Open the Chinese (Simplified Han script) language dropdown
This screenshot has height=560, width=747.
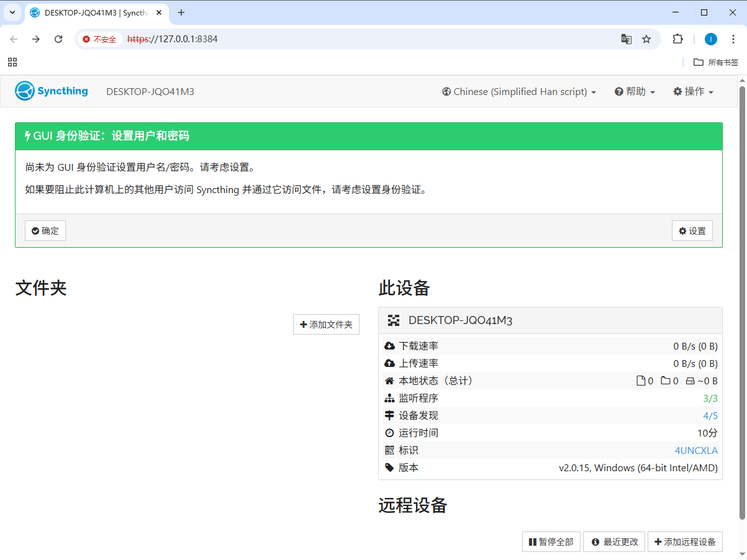519,91
